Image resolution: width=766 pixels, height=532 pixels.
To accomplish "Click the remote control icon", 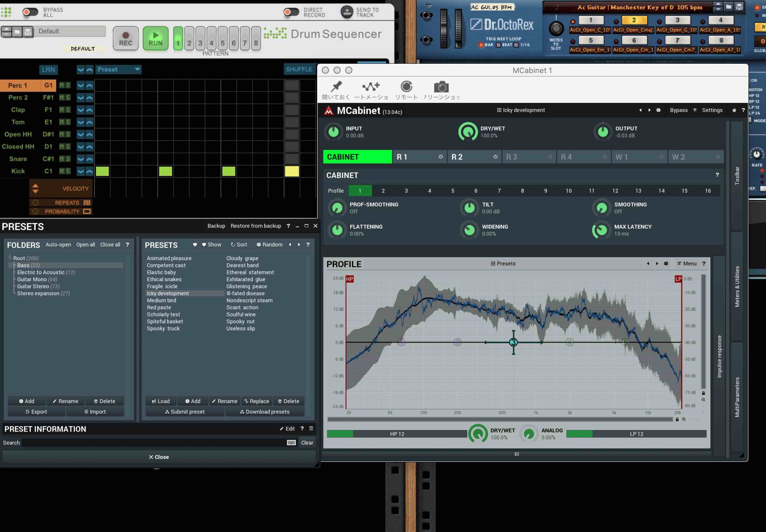I will [406, 87].
